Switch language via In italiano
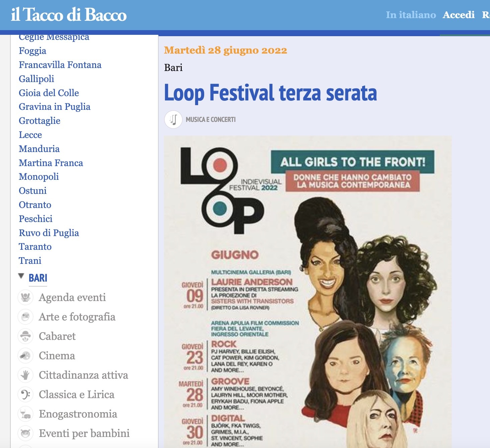490x448 pixels. 411,15
